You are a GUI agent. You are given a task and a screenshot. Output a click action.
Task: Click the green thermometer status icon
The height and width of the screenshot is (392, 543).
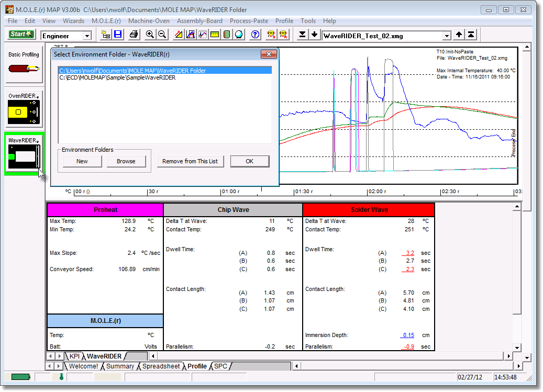[61, 377]
